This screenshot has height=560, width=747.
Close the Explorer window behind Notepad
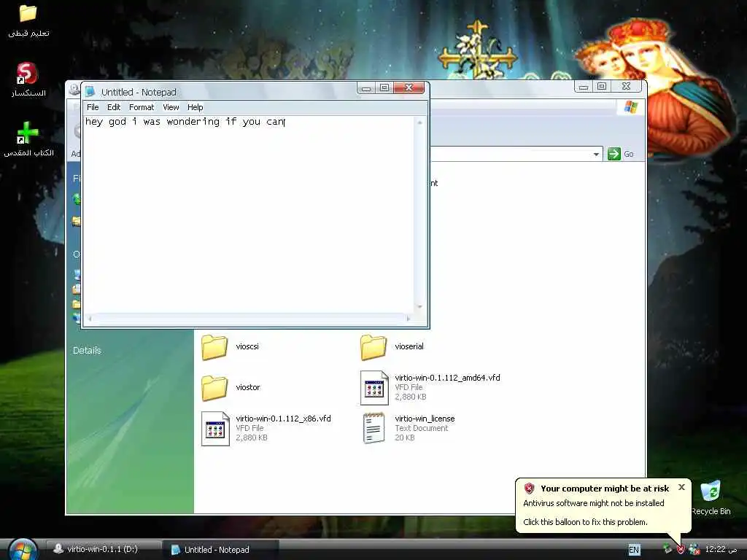coord(627,86)
